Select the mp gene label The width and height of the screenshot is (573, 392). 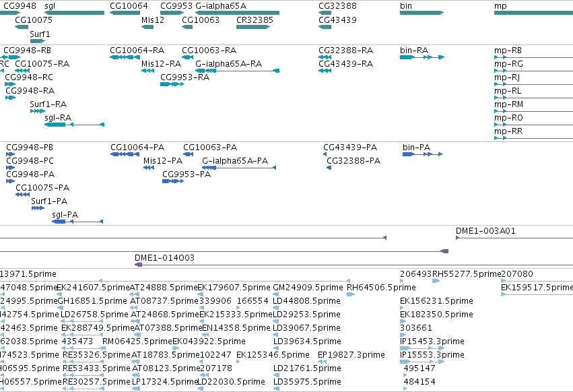point(500,6)
